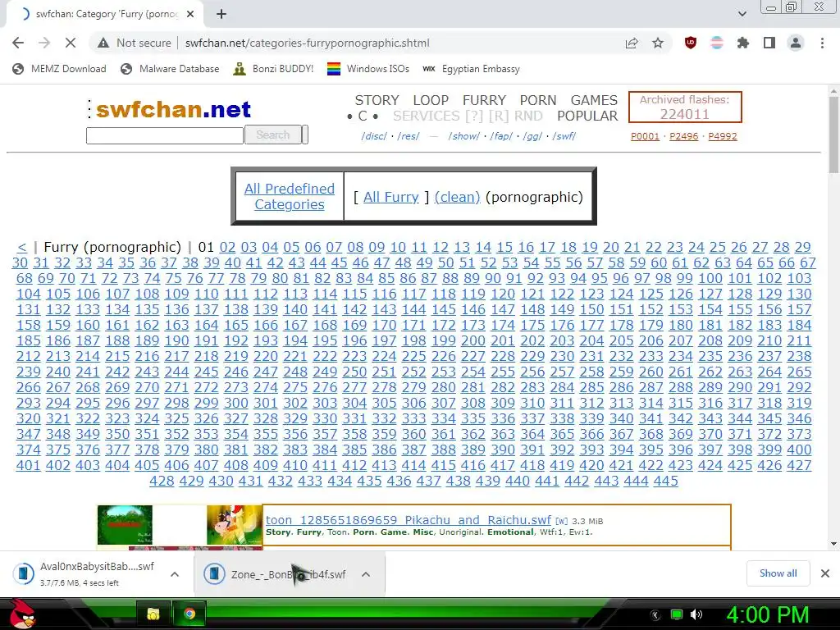
Task: Open the Chrome three-dot menu
Action: pyautogui.click(x=822, y=43)
